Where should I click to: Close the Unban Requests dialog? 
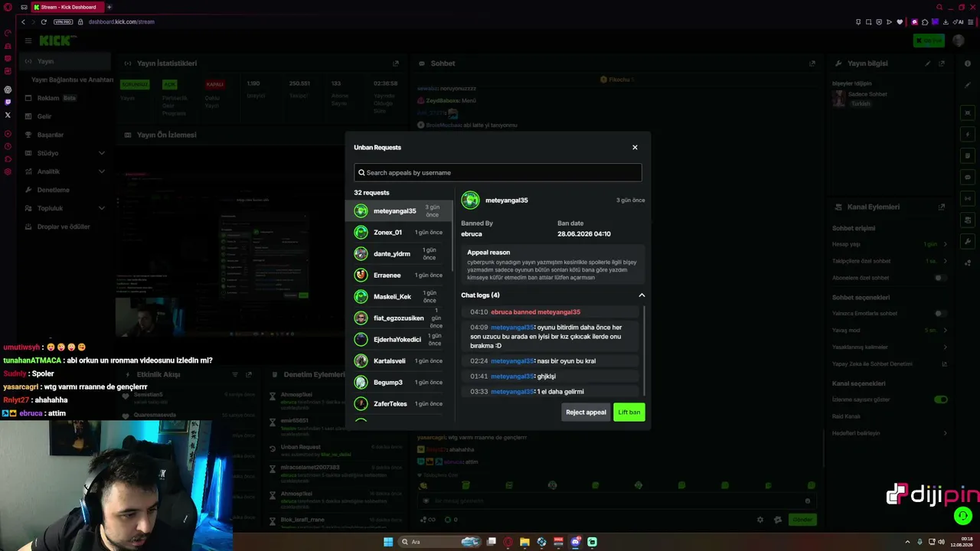coord(635,147)
